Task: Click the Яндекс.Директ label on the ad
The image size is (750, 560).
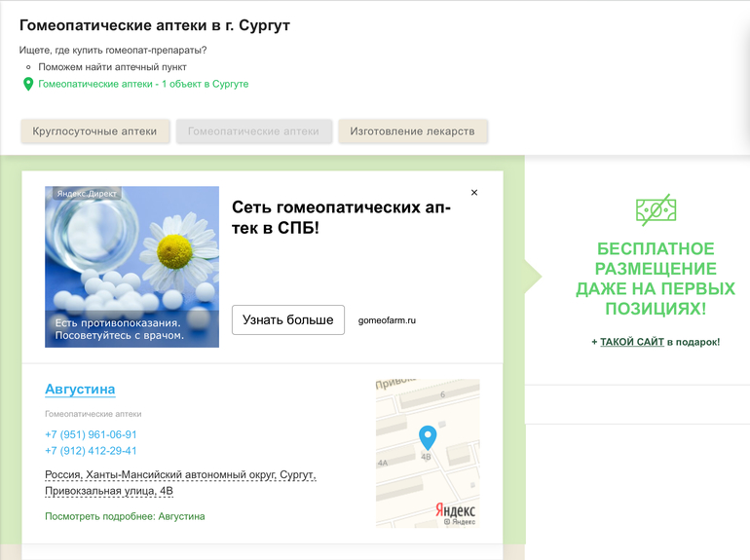Action: (x=87, y=194)
